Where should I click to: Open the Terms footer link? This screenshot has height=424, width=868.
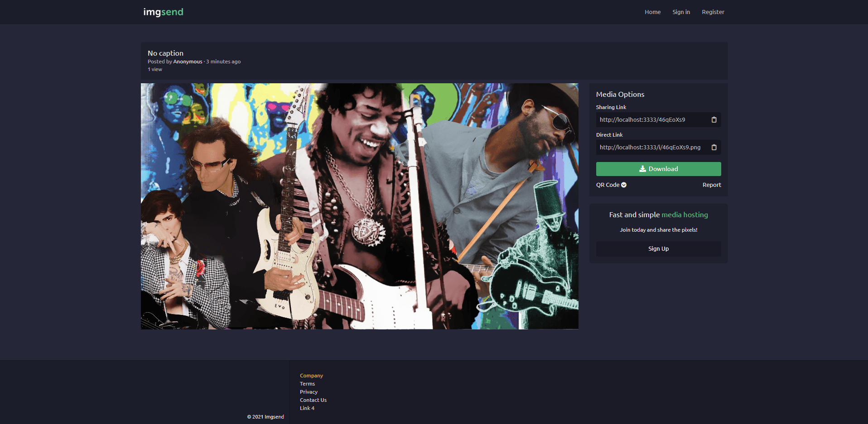[307, 384]
